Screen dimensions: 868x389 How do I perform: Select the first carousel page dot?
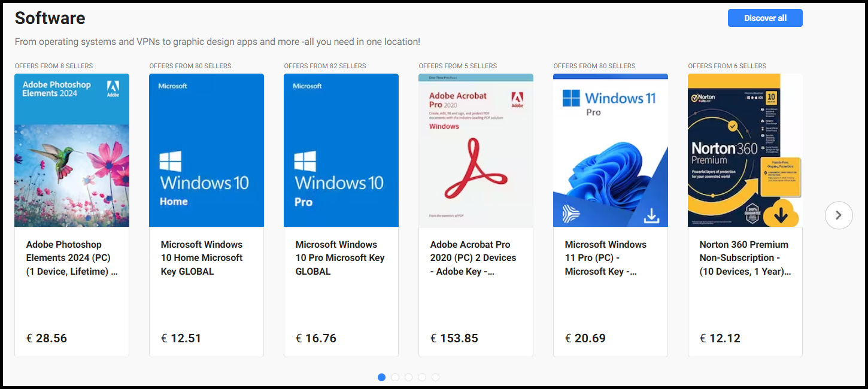tap(381, 377)
